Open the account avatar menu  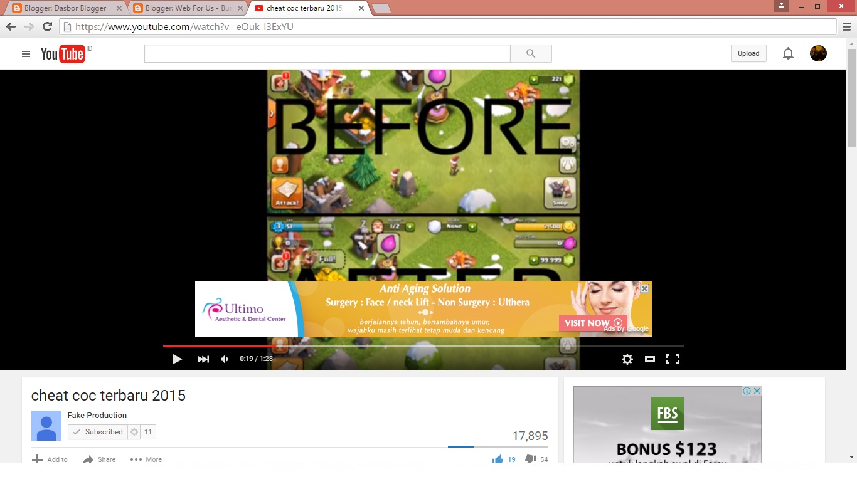click(x=818, y=53)
